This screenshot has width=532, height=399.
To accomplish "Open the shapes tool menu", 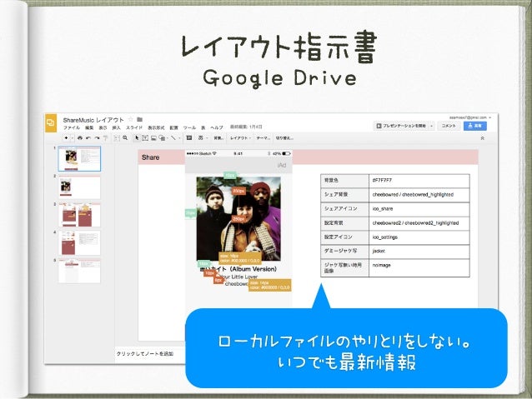I will pos(163,138).
